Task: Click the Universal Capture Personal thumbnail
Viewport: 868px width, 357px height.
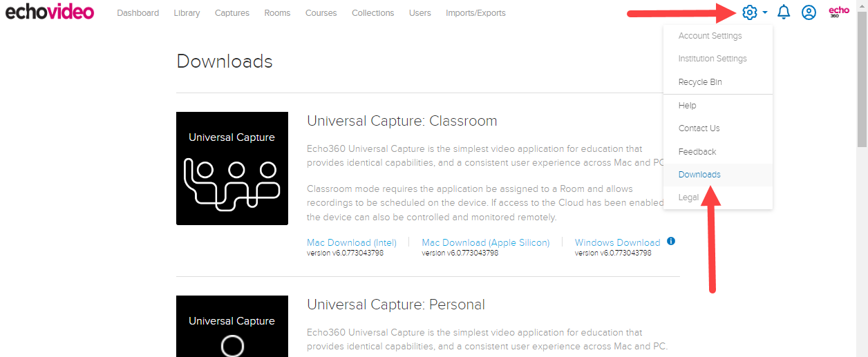Action: point(232,326)
